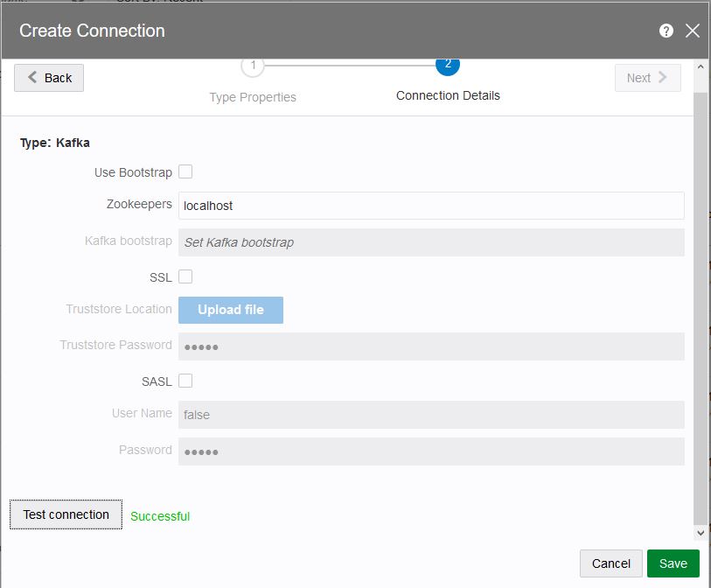Click the help question mark icon
Viewport: 711px width, 588px height.
pos(666,31)
